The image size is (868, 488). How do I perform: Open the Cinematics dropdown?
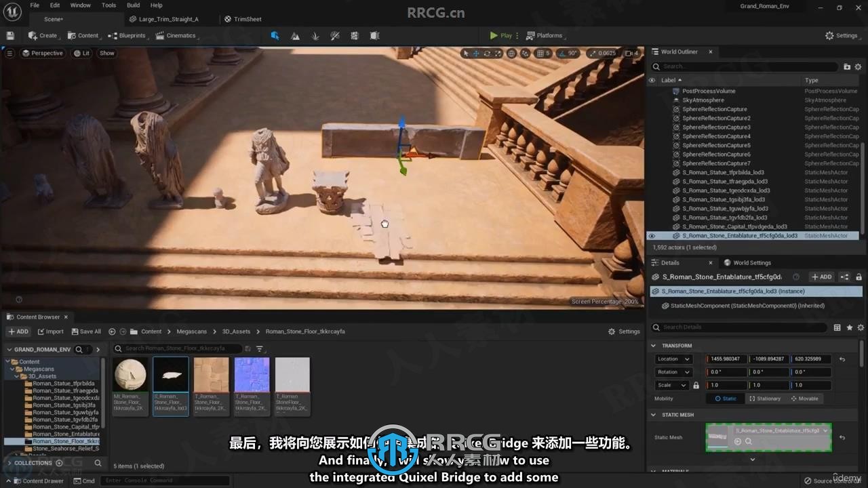pos(176,35)
